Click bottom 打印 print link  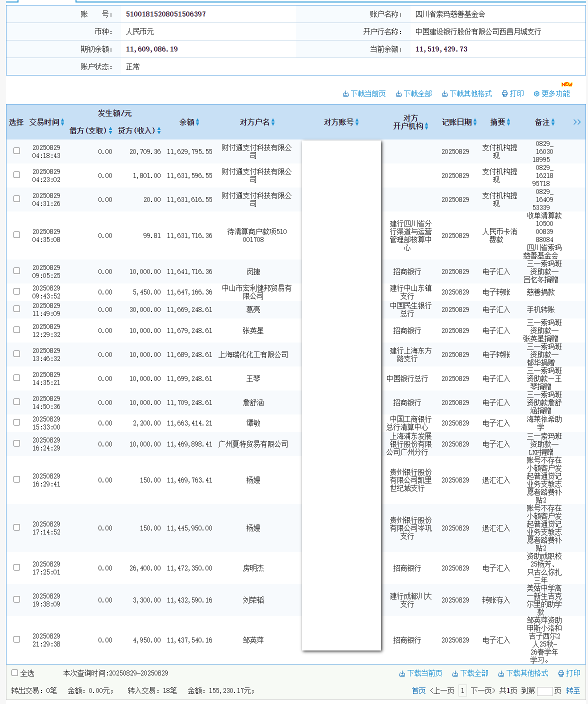pyautogui.click(x=569, y=673)
